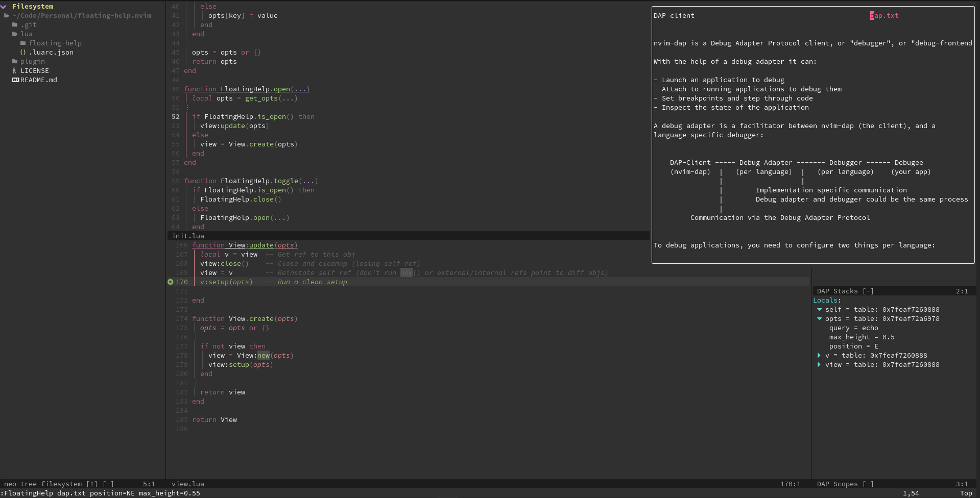The width and height of the screenshot is (980, 498).
Task: Open the floating-help subfolder
Action: (55, 43)
